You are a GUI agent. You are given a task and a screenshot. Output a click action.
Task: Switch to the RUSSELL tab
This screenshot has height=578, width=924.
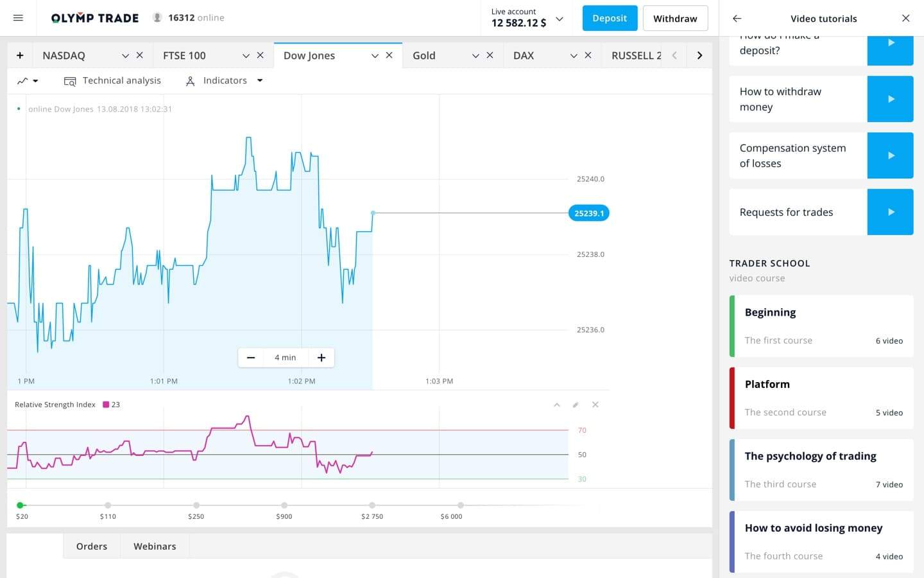coord(636,55)
